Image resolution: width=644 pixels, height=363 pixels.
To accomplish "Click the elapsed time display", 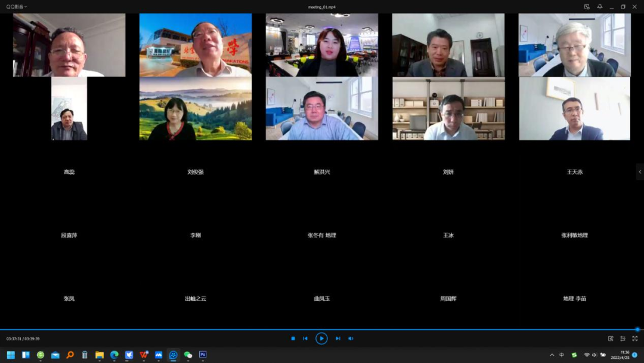I will click(x=14, y=339).
